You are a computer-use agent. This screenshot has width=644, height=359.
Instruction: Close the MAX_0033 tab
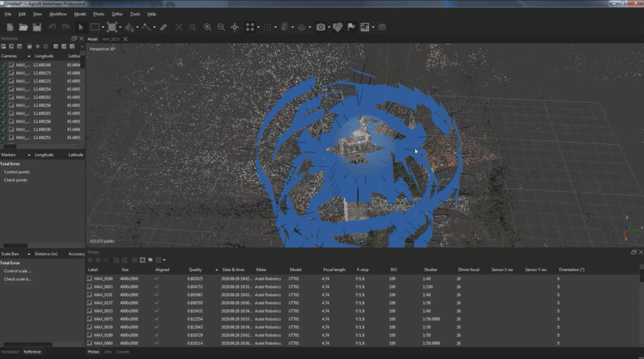pyautogui.click(x=125, y=40)
